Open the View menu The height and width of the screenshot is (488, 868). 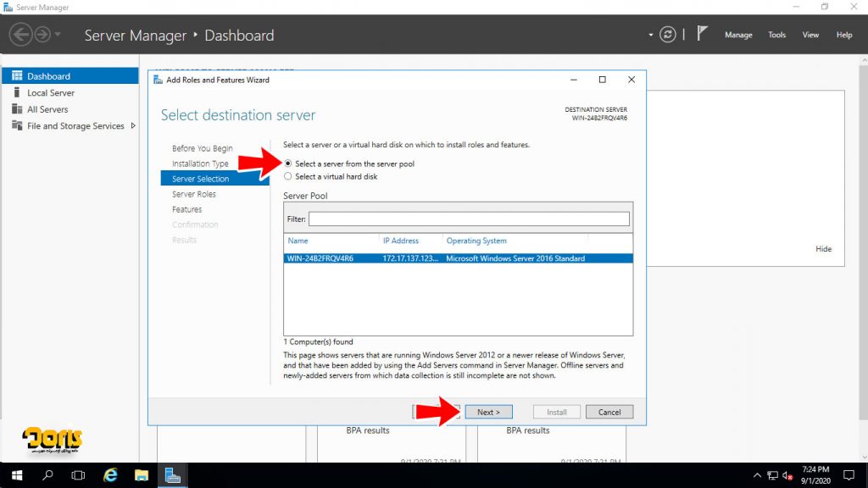(x=810, y=35)
